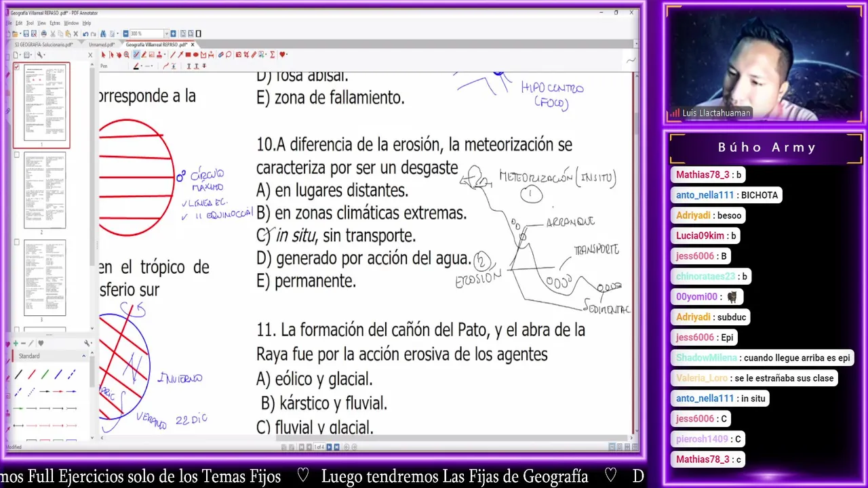Click the Crop tool icon

tap(246, 55)
